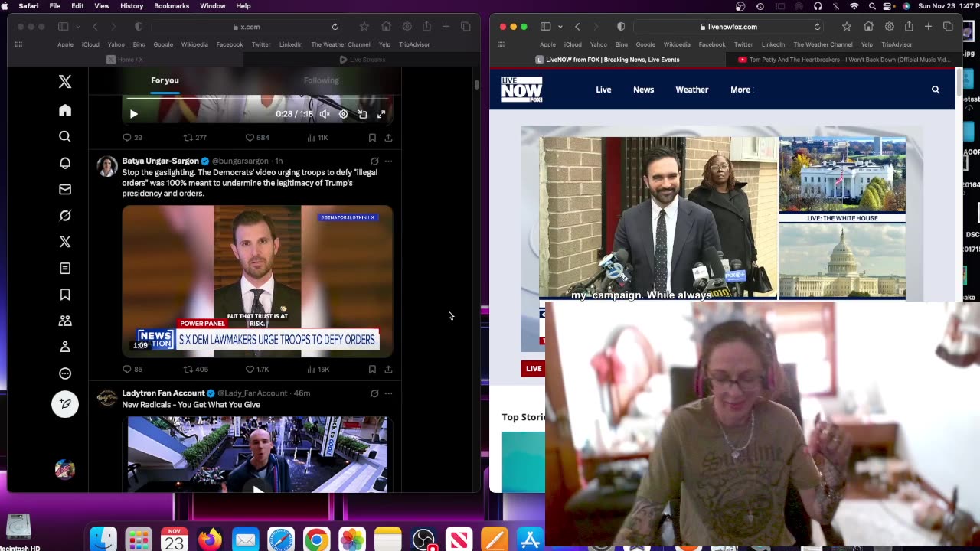Open Profile icon in X sidebar
Image resolution: width=980 pixels, height=551 pixels.
65,347
